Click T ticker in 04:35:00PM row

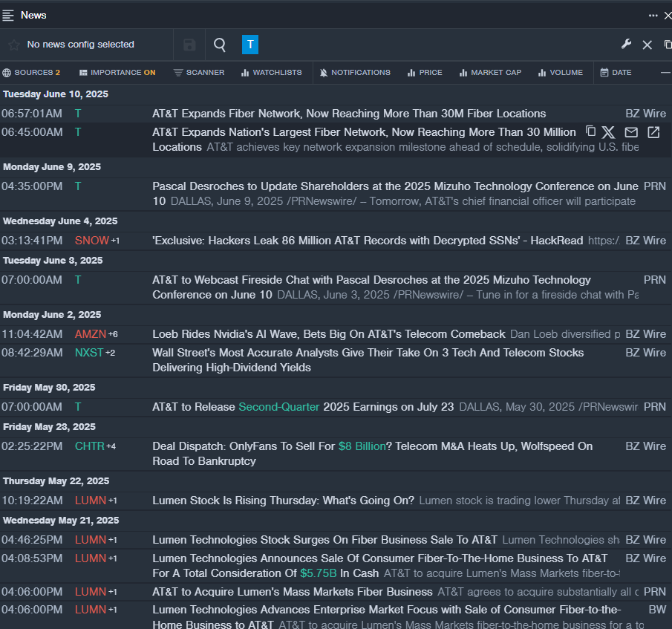tap(77, 186)
